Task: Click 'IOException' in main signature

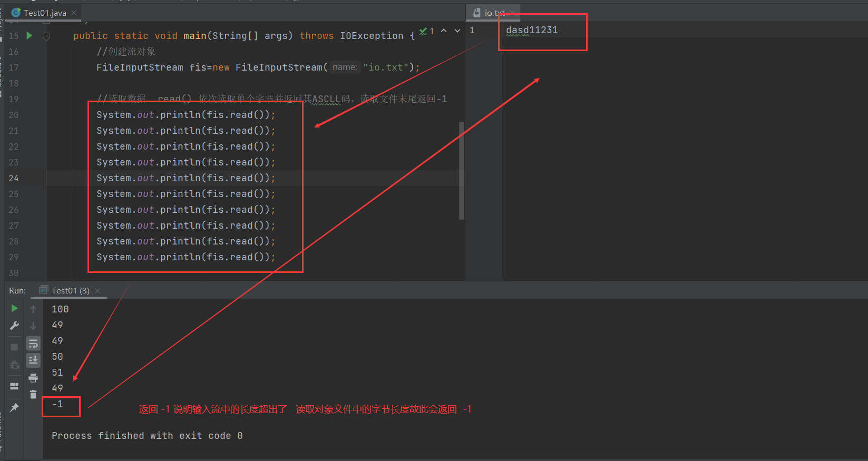Action: pos(372,36)
